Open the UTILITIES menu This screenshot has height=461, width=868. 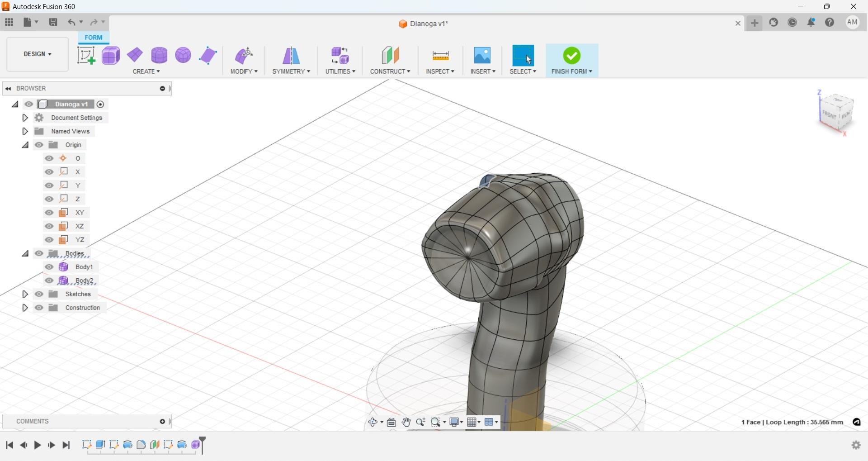340,71
